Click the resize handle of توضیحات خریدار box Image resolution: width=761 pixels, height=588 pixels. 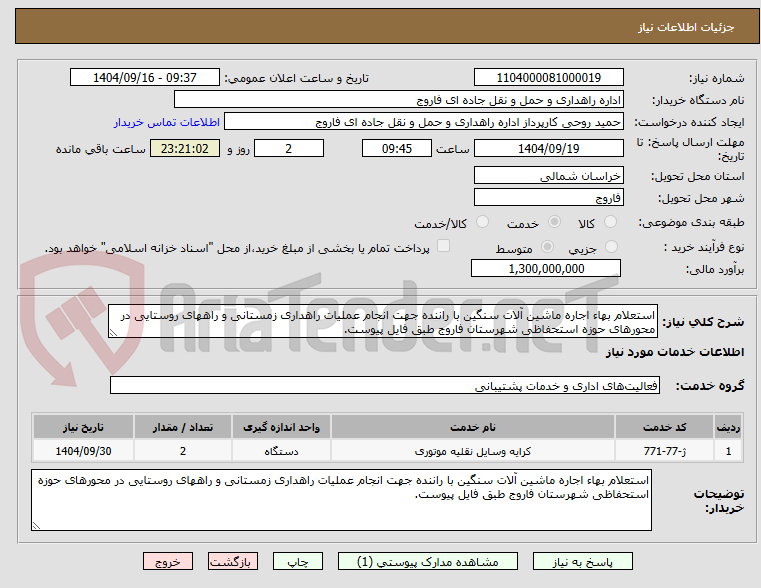[36, 525]
